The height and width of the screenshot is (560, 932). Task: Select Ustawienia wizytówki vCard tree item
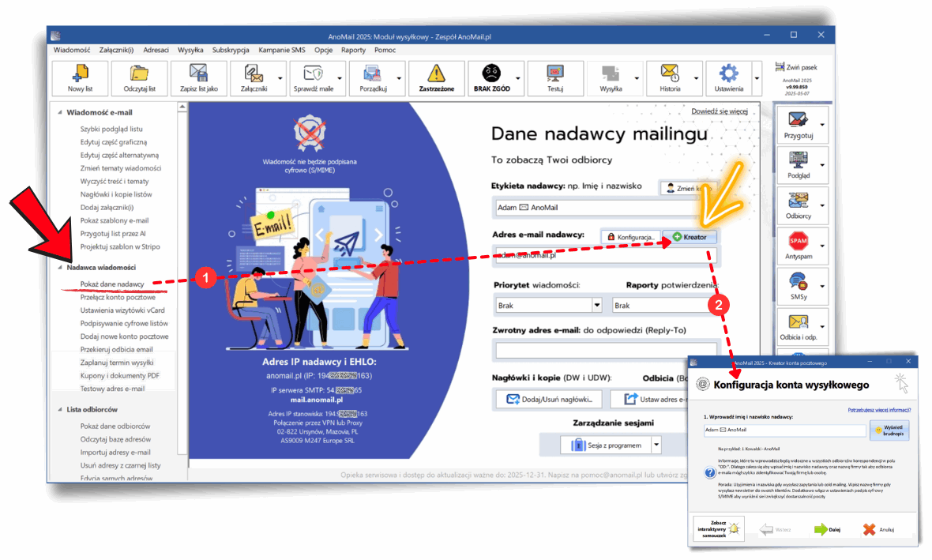click(122, 310)
